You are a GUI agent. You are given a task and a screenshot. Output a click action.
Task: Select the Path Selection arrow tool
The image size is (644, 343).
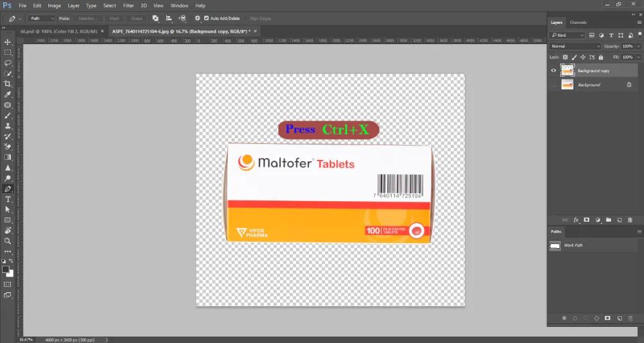[7, 210]
